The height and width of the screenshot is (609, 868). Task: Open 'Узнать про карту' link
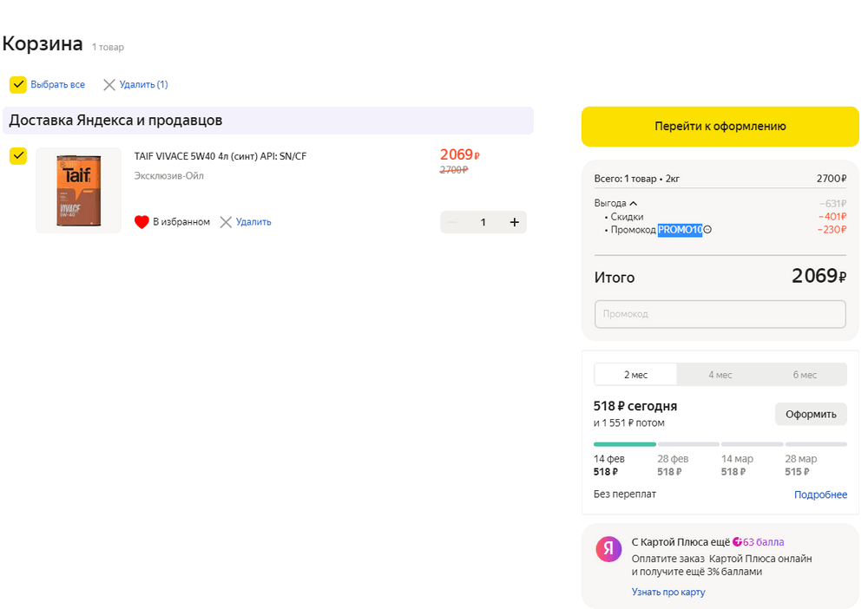(668, 592)
